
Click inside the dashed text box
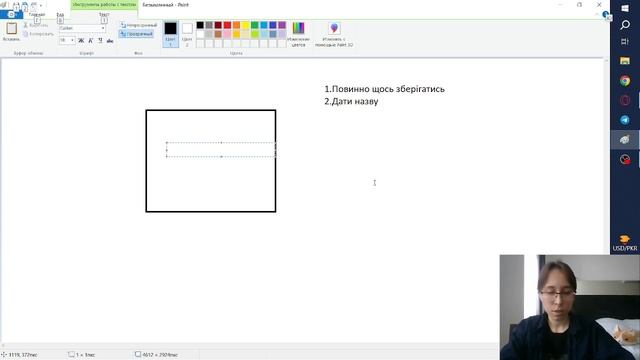pyautogui.click(x=221, y=149)
